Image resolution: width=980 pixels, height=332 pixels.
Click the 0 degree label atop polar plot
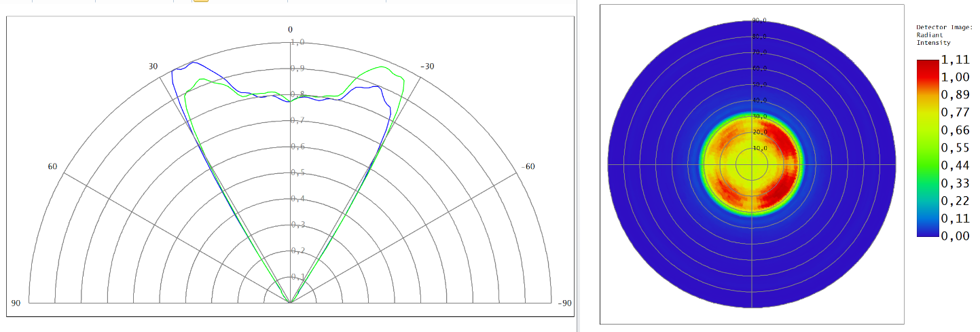click(x=290, y=29)
